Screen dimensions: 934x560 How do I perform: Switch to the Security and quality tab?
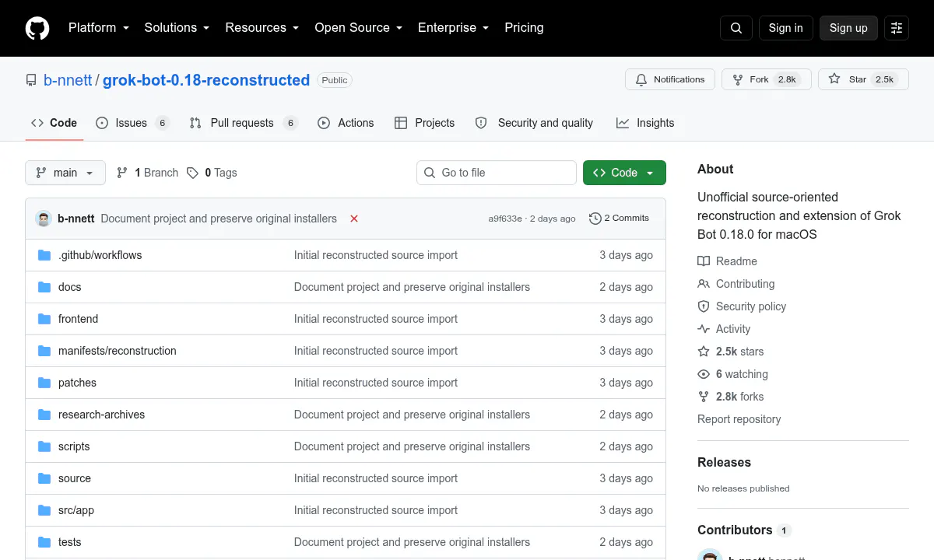click(x=534, y=123)
